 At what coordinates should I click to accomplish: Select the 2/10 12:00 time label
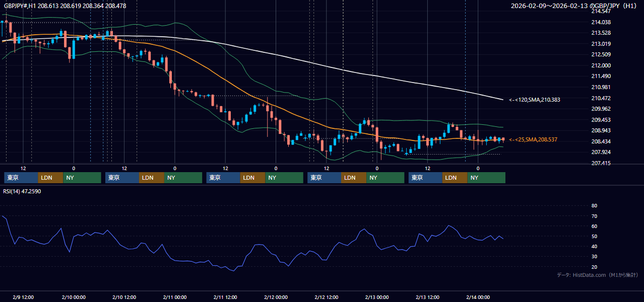(x=124, y=297)
